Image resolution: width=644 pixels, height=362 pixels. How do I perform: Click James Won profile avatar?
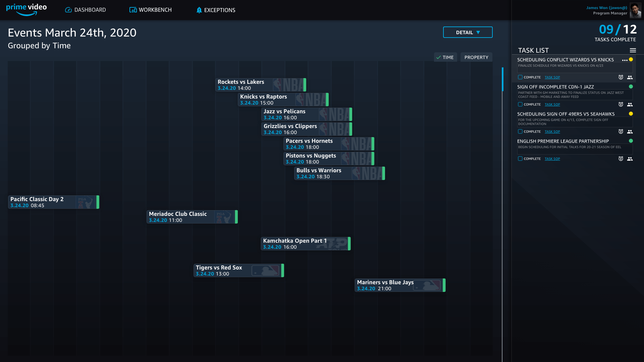click(x=635, y=10)
